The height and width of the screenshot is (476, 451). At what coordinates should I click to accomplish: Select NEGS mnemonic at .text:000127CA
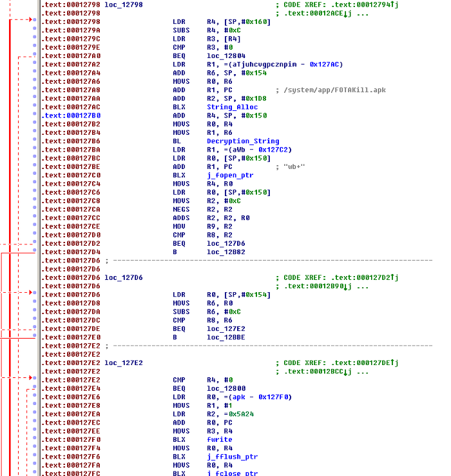(x=181, y=210)
